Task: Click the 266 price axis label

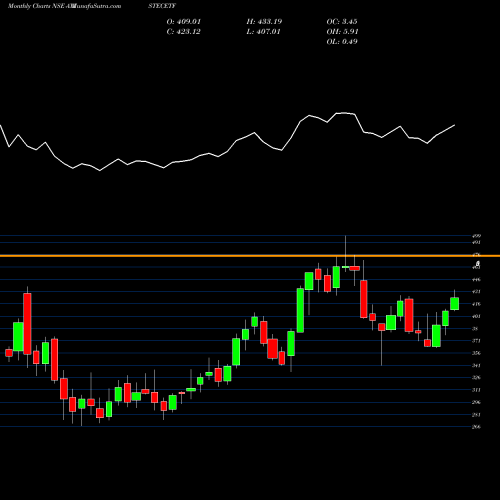Action: tap(476, 427)
